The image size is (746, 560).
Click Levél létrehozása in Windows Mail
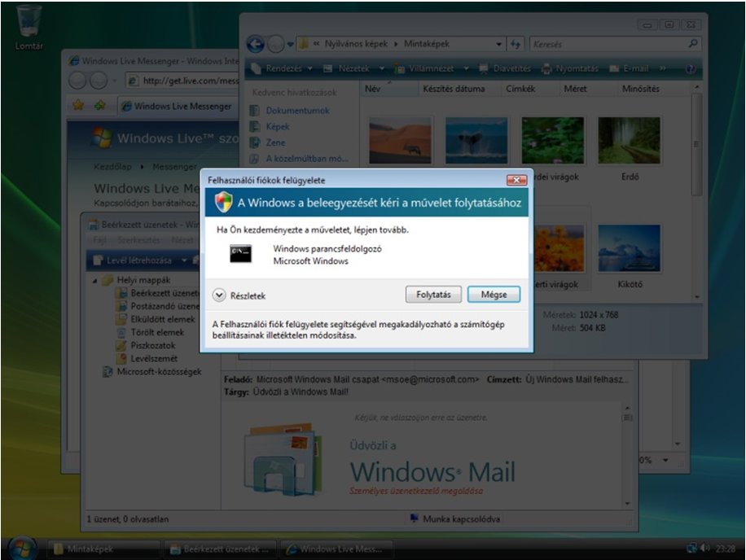pyautogui.click(x=133, y=260)
